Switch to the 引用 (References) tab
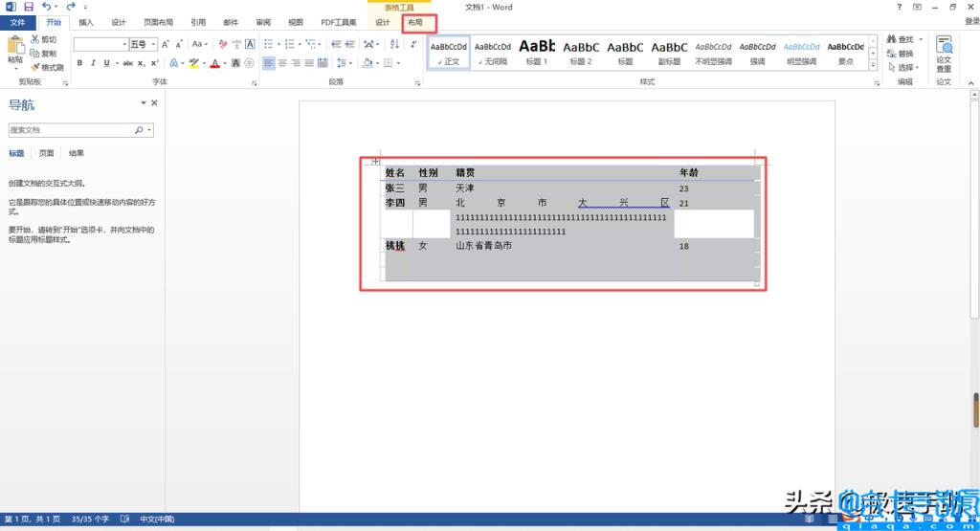Screen dimensions: 980x531 tap(198, 23)
